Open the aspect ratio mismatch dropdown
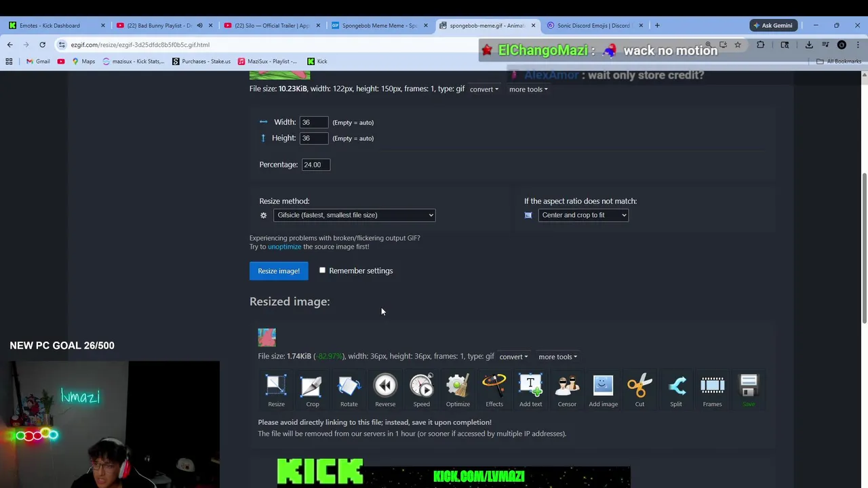The image size is (868, 488). (x=583, y=215)
